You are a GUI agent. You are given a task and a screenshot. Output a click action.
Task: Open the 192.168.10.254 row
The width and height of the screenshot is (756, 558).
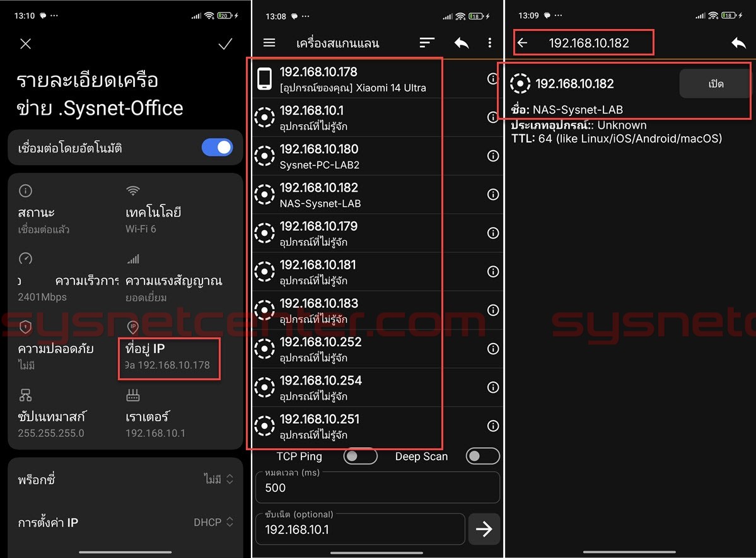pos(378,387)
